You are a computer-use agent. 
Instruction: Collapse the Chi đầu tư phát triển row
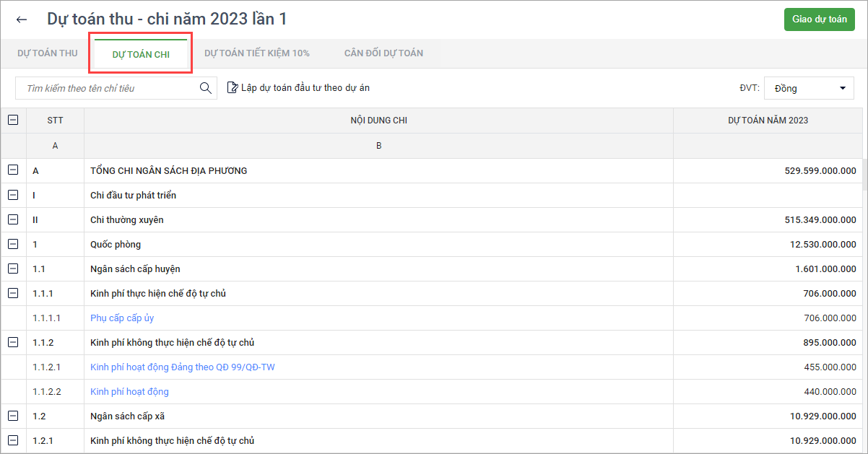pos(13,195)
